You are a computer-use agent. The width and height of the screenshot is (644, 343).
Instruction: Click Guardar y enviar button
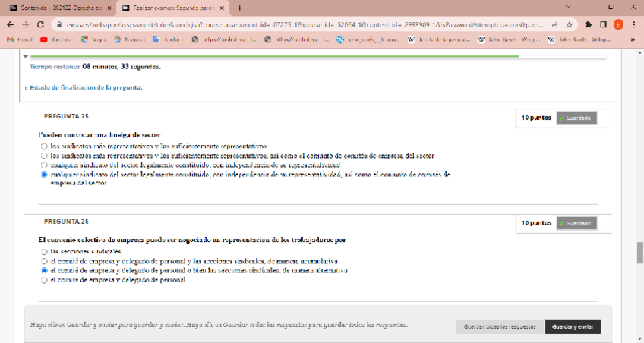pos(573,327)
